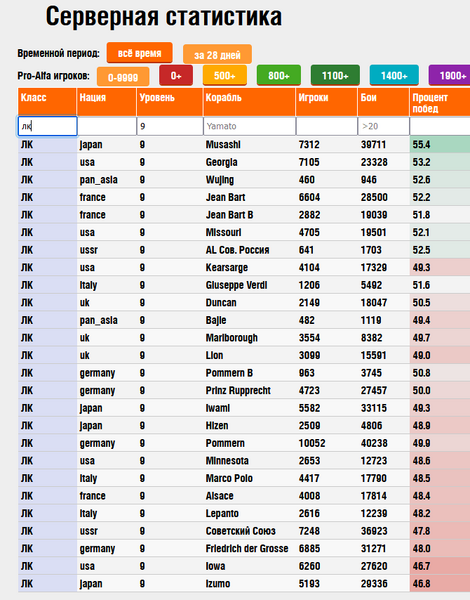Click the Корабль filter field with Yamato placeholder
Viewport: 470px width, 600px height.
(250, 126)
